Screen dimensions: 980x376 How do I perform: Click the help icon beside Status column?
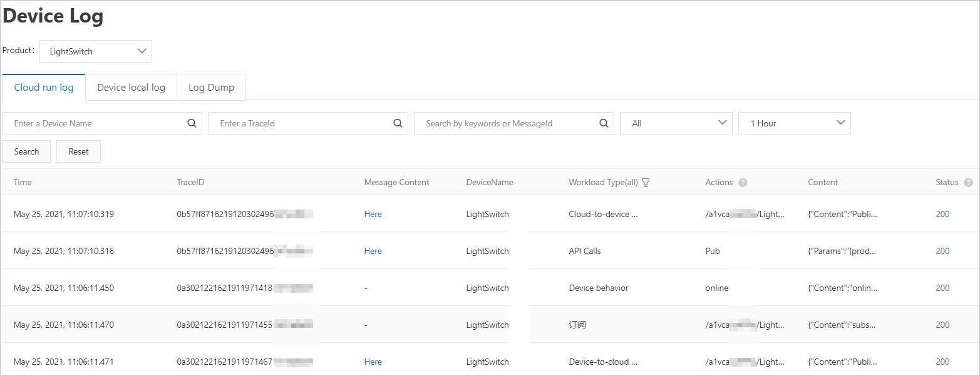[x=967, y=182]
